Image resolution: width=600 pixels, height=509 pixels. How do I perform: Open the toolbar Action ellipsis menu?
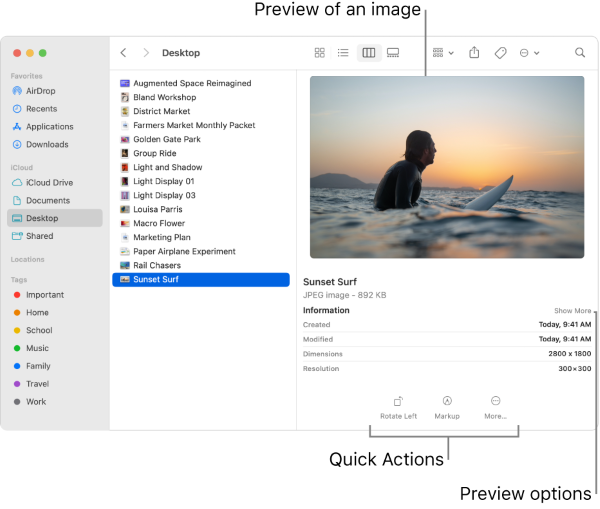click(x=530, y=53)
